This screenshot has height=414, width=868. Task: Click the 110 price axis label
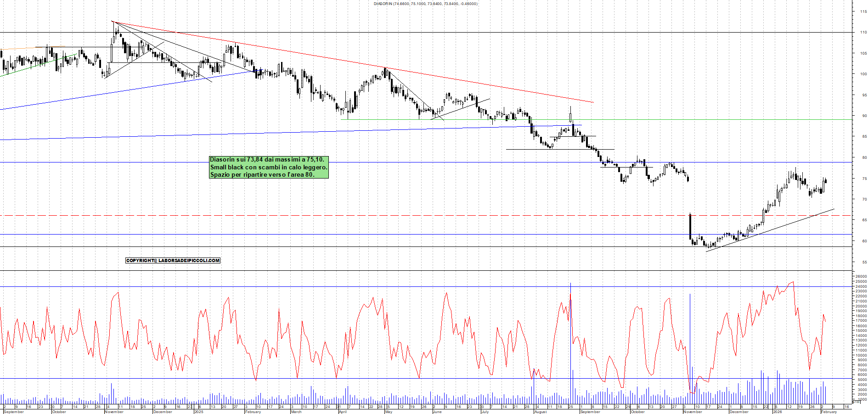tap(863, 33)
